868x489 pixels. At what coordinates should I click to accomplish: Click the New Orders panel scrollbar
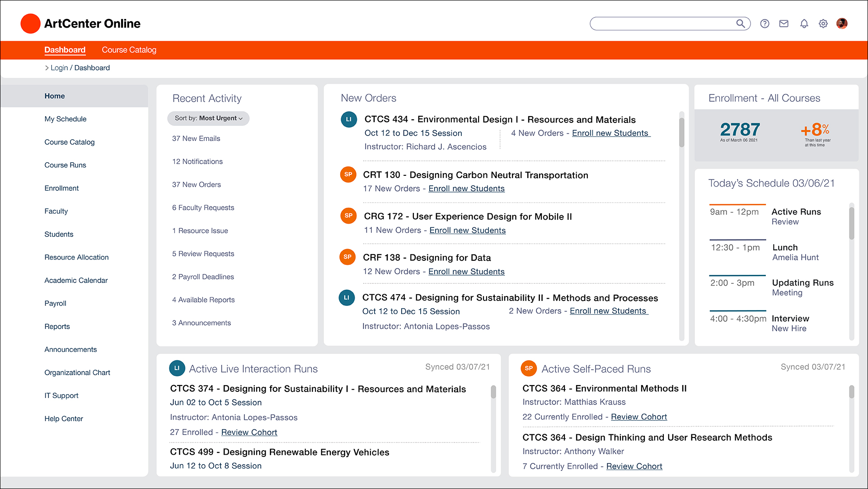[681, 132]
